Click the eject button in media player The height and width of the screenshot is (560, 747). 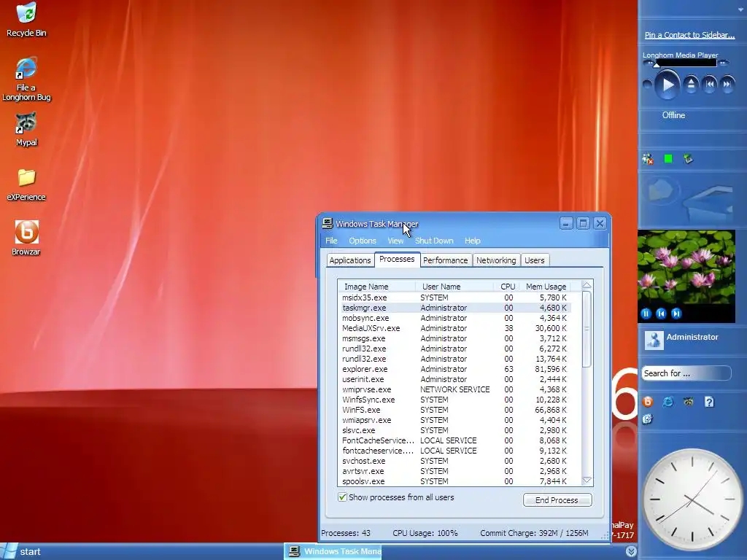point(691,85)
